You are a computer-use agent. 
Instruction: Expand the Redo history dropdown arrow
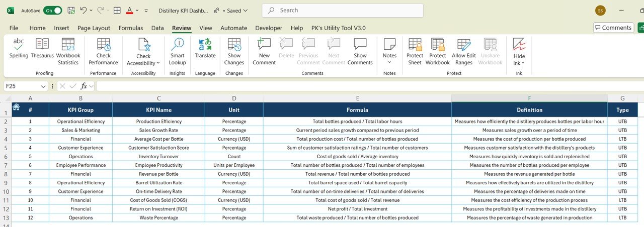(108, 10)
